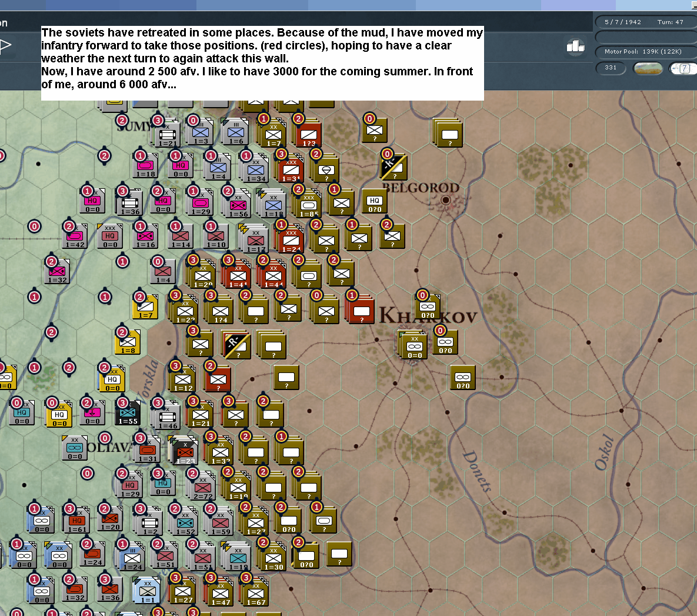Image resolution: width=697 pixels, height=616 pixels.
Task: Select the unit counter labeled 1=10
Action: (x=216, y=236)
